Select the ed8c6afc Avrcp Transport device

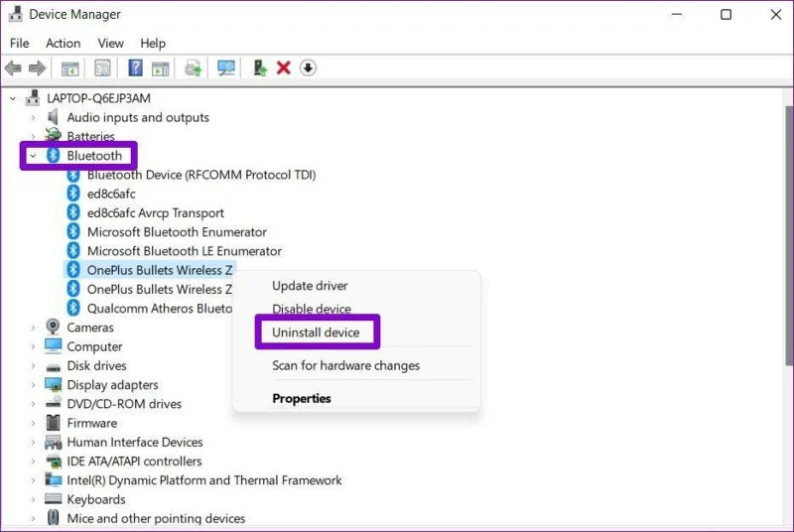(156, 213)
